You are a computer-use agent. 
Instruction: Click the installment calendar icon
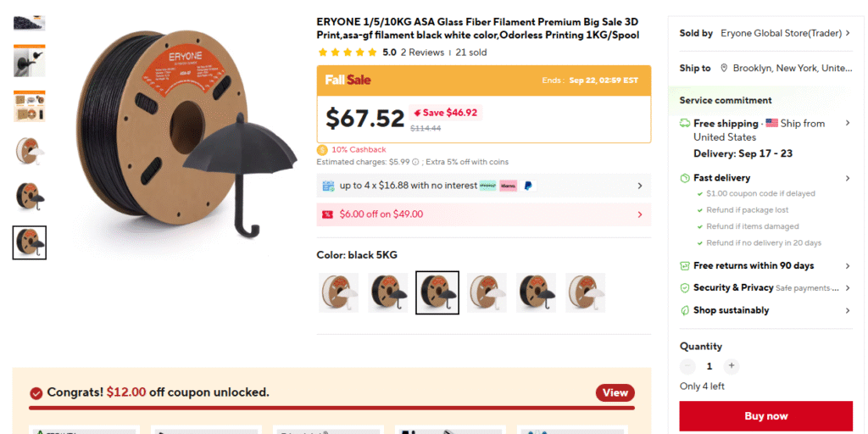click(328, 186)
